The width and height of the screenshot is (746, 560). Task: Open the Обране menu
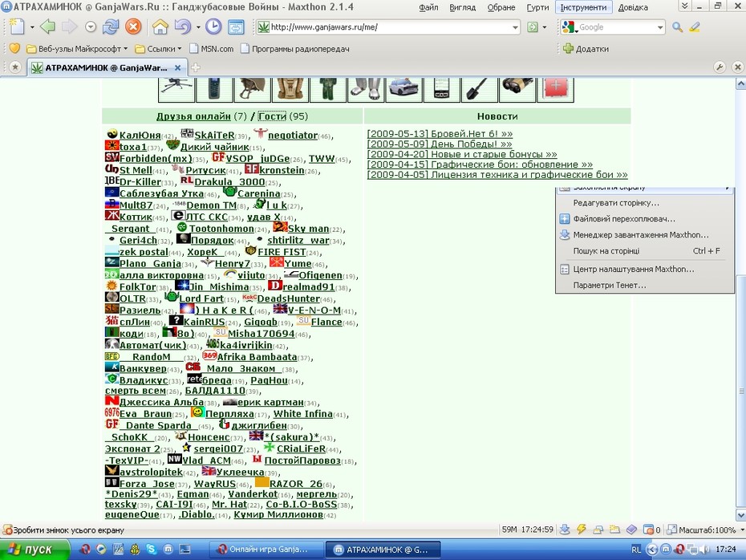[x=501, y=7]
